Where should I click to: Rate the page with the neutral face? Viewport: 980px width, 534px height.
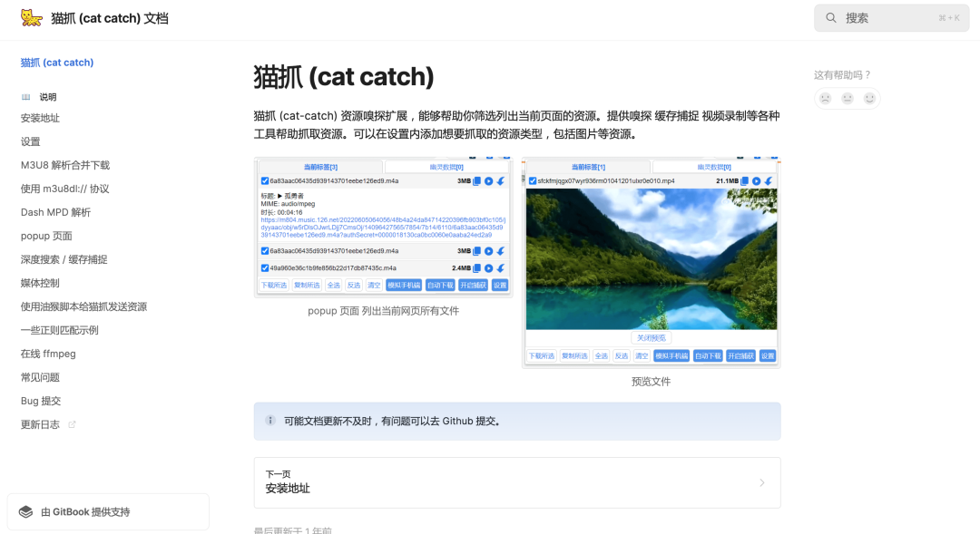point(847,98)
